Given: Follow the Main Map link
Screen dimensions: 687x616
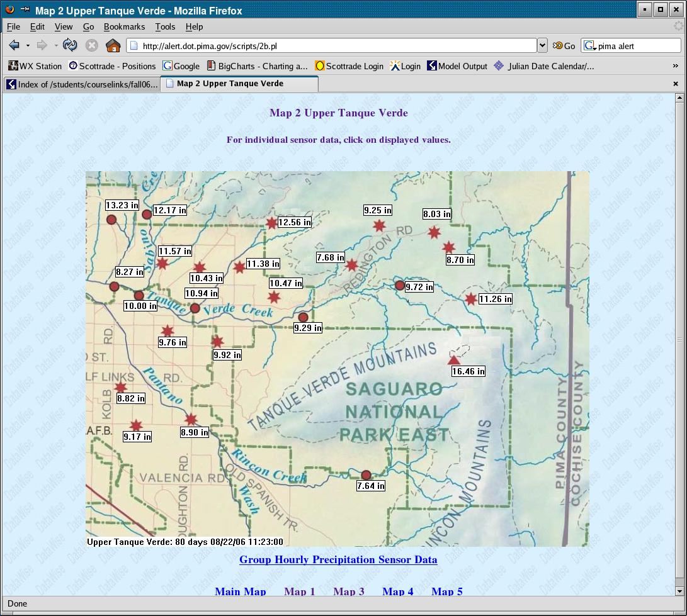Looking at the screenshot, I should point(241,591).
